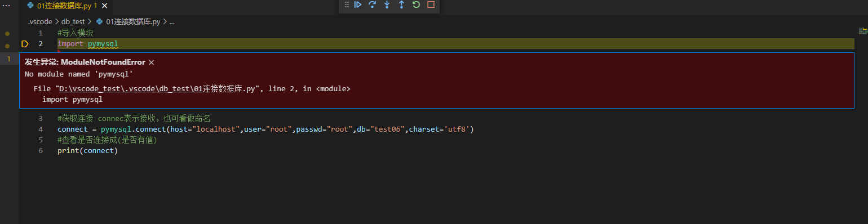Click the yellow current-line arrow in the gutter
868x224 pixels.
click(x=25, y=44)
